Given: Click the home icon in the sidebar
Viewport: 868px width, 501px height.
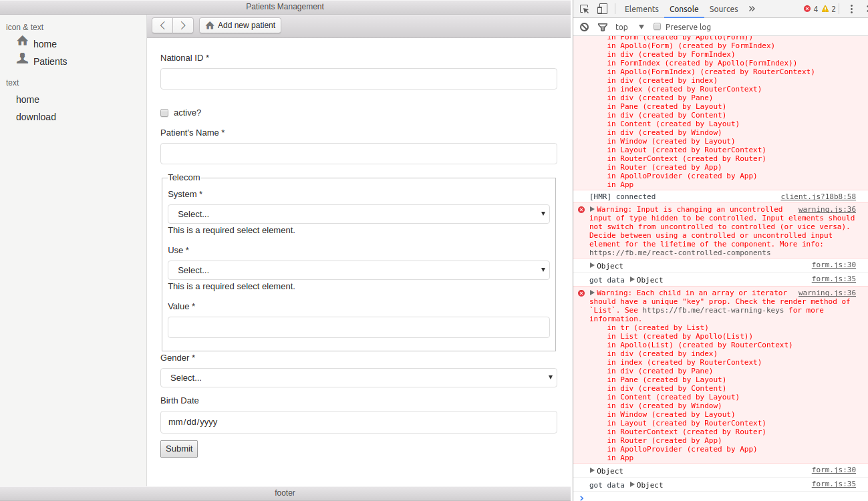Looking at the screenshot, I should 23,41.
